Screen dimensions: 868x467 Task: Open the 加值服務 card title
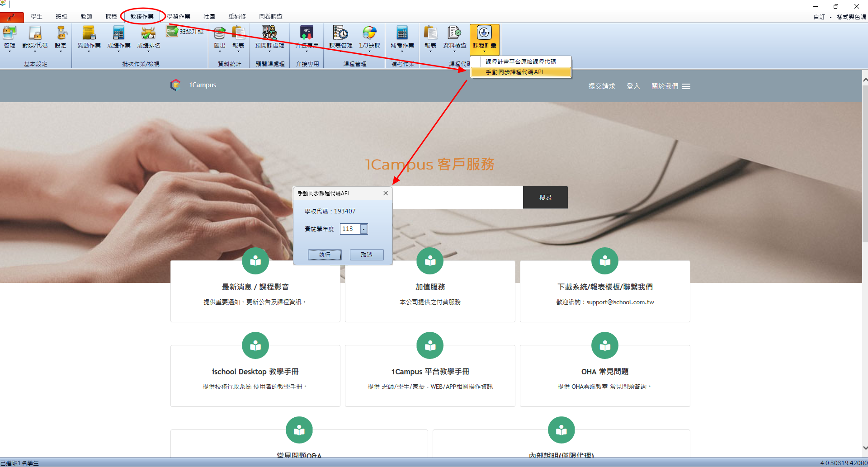(x=430, y=287)
